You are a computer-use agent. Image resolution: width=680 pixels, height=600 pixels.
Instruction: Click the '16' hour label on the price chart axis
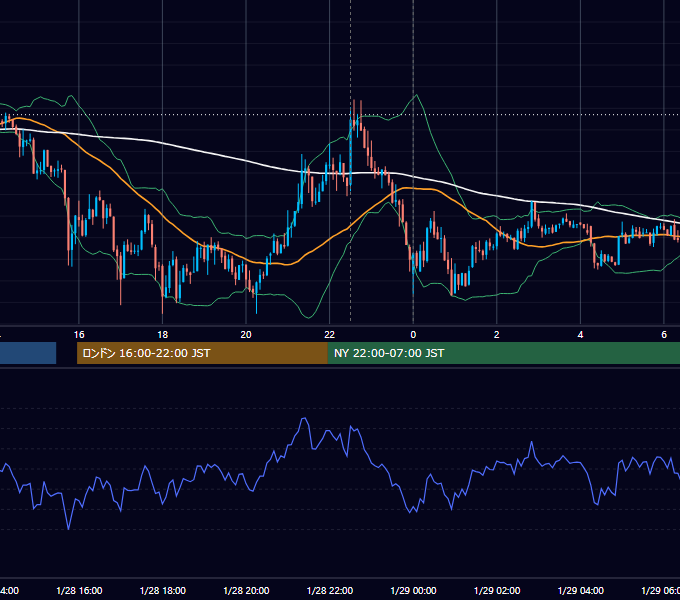[79, 335]
